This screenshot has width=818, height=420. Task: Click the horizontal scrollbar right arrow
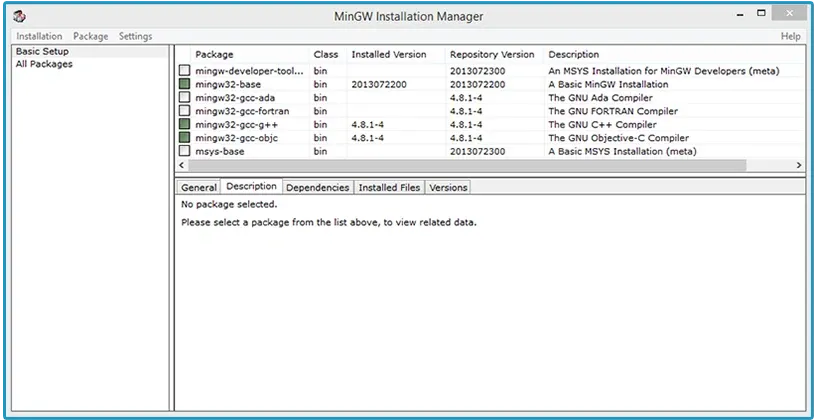[799, 165]
